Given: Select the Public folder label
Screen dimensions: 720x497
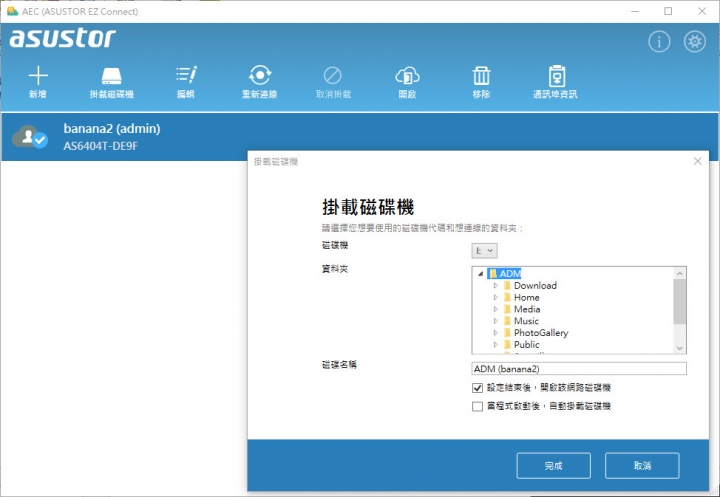Looking at the screenshot, I should [526, 345].
